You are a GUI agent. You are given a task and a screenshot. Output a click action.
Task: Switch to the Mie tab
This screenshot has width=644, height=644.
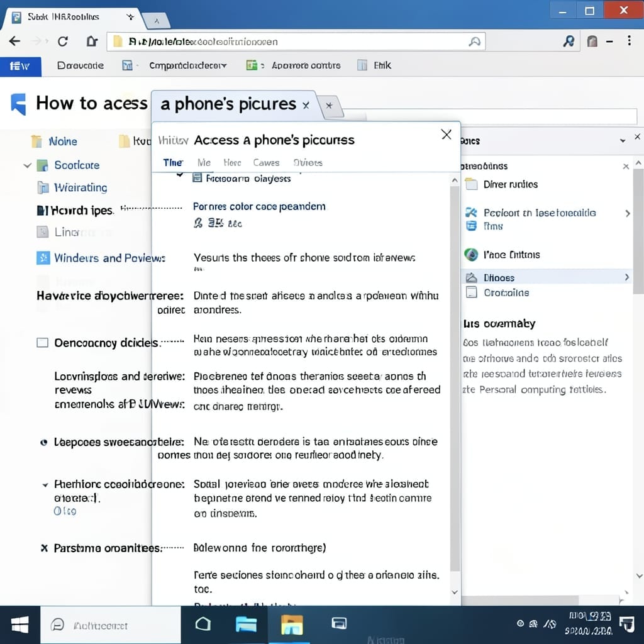204,163
